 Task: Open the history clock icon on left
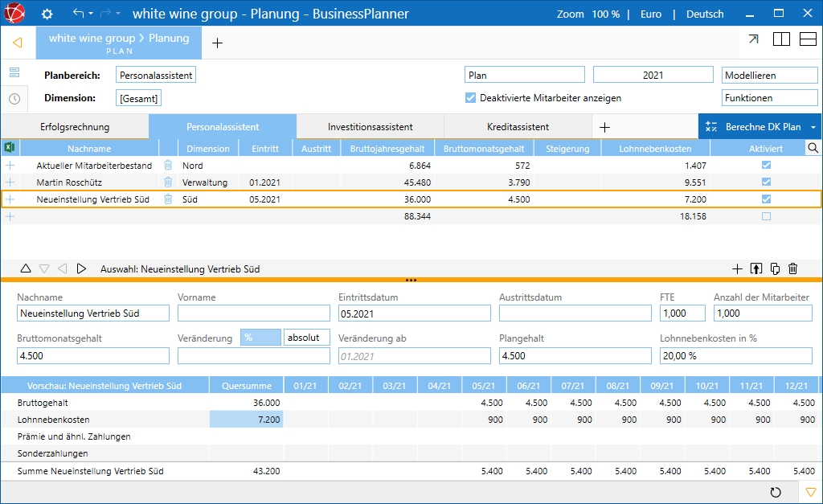tap(14, 98)
